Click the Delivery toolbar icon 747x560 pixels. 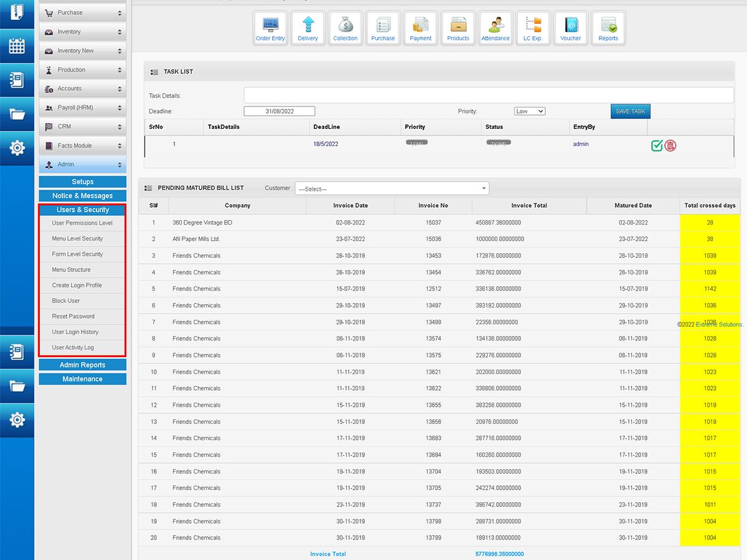[x=308, y=29]
